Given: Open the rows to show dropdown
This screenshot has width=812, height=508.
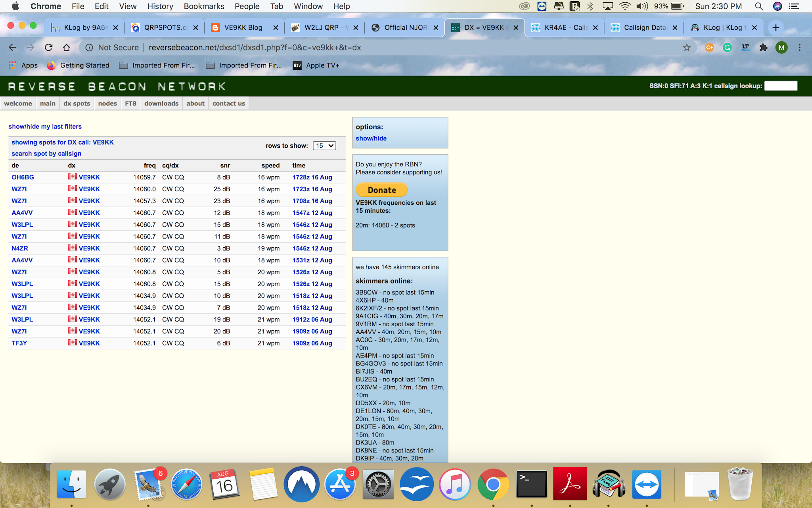Looking at the screenshot, I should pos(324,146).
